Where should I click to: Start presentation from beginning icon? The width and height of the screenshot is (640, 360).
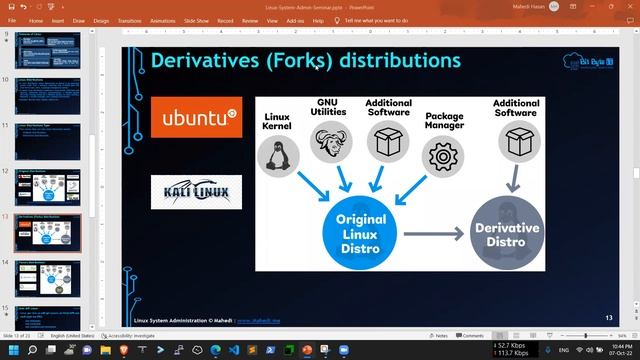(x=51, y=7)
